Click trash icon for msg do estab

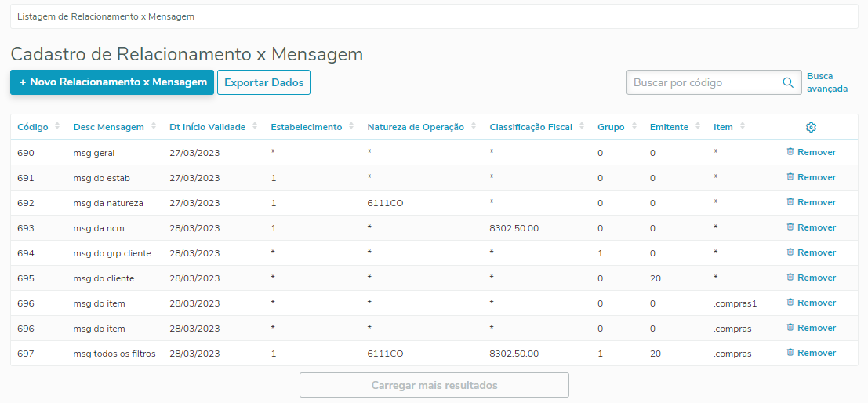click(x=790, y=177)
